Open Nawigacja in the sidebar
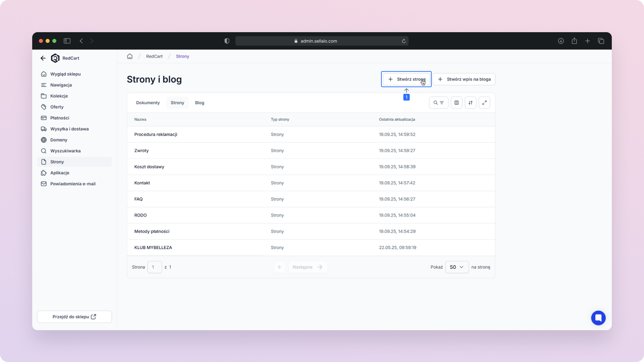 pos(61,85)
